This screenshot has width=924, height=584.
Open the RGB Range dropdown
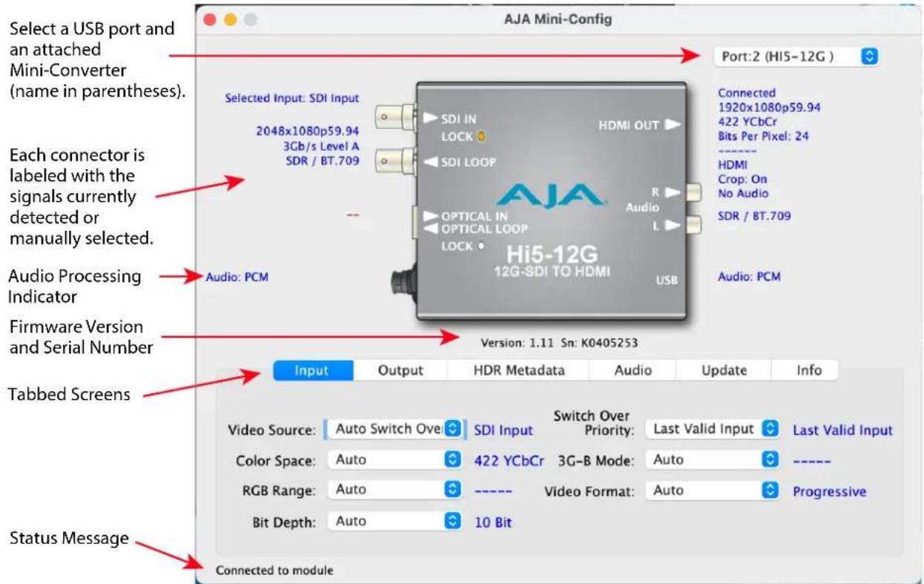coord(395,490)
